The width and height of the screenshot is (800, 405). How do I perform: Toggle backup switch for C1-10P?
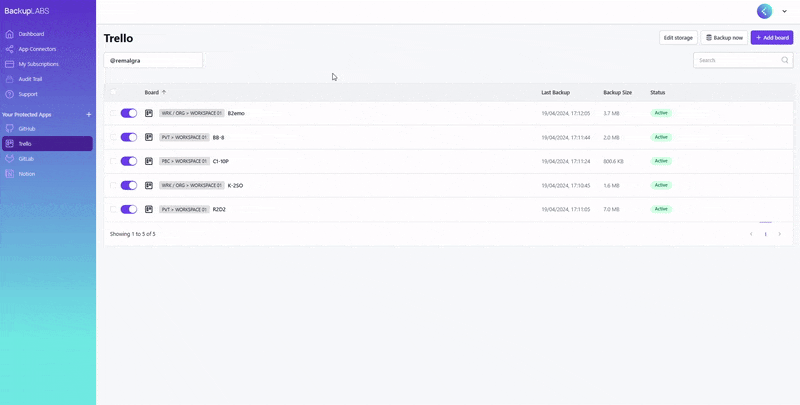pos(129,161)
